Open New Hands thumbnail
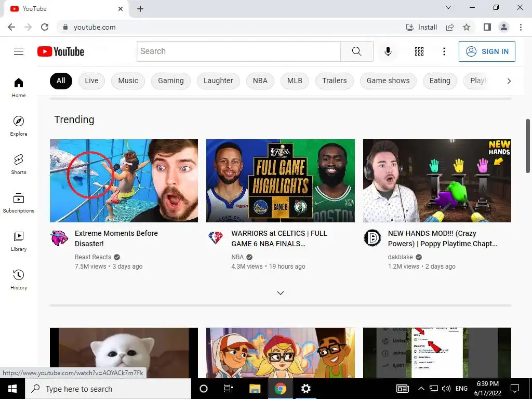 coord(437,180)
